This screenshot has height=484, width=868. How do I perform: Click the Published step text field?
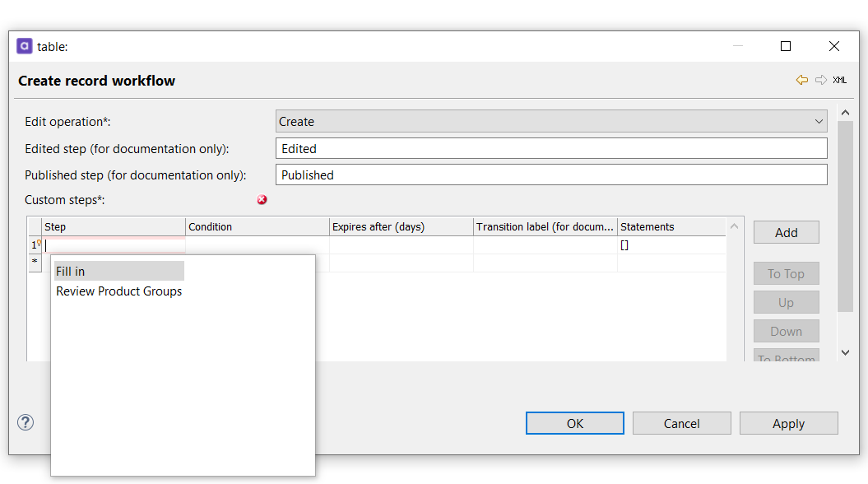tap(551, 175)
